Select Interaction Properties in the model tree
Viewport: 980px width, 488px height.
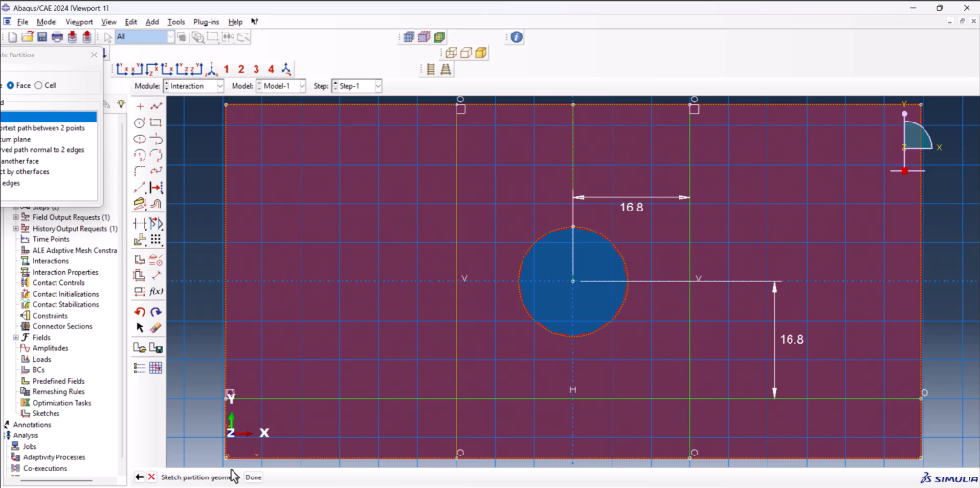pos(65,272)
